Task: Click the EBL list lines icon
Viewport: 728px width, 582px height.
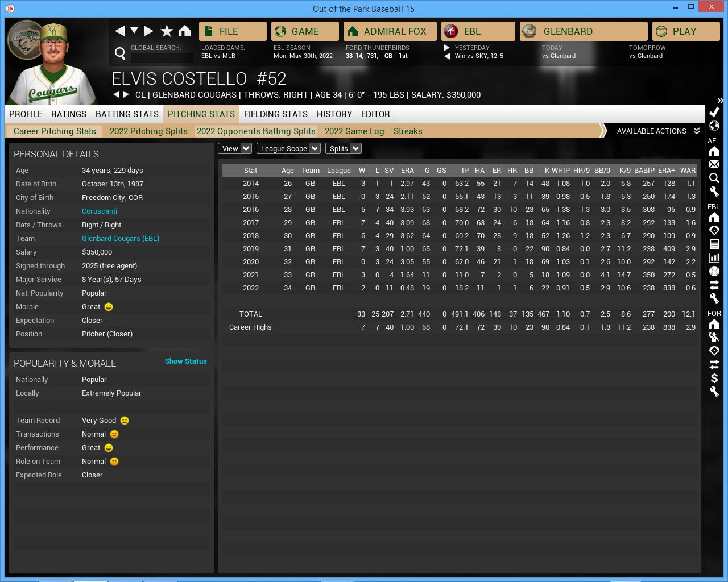Action: [x=714, y=244]
